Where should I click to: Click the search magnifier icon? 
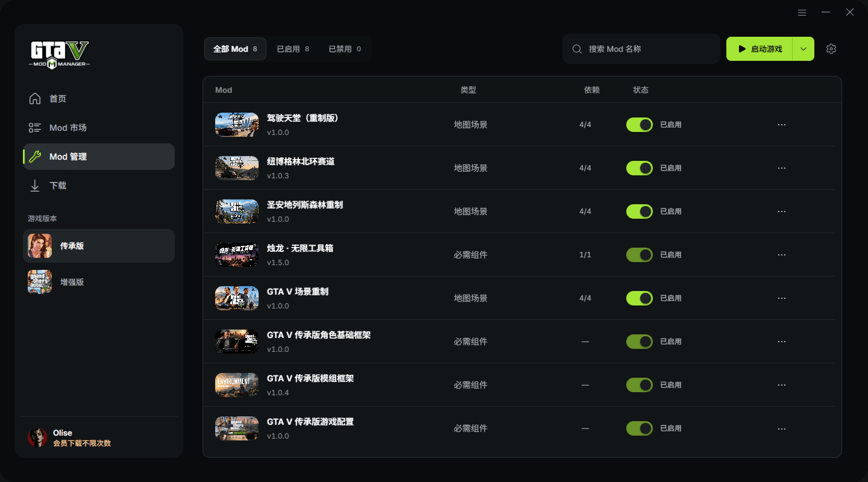577,49
